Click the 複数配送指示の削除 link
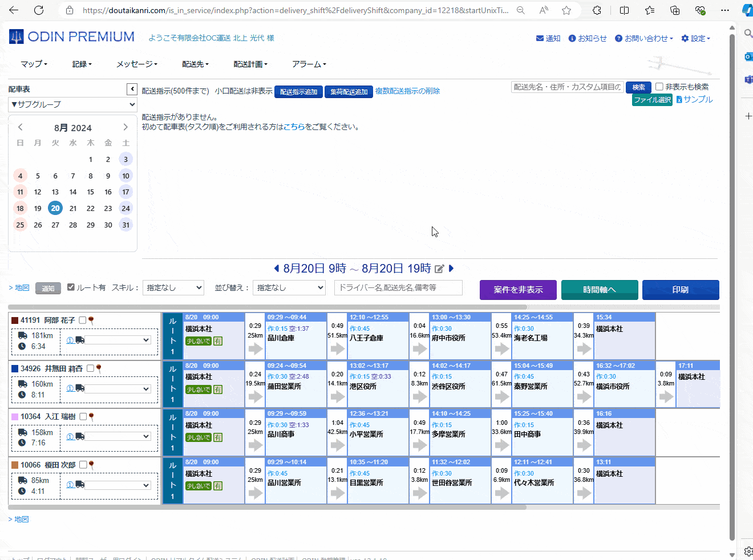The image size is (753, 560). click(x=407, y=91)
